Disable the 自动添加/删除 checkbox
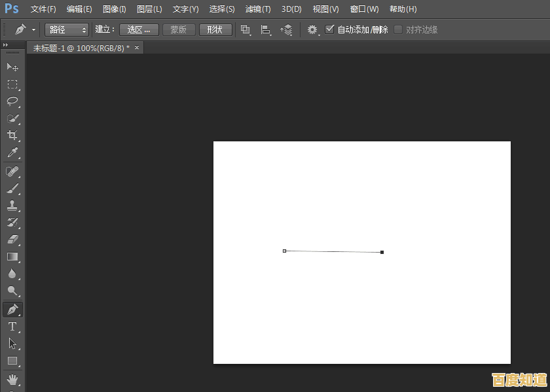Screen dimensions: 550x392 (330, 29)
